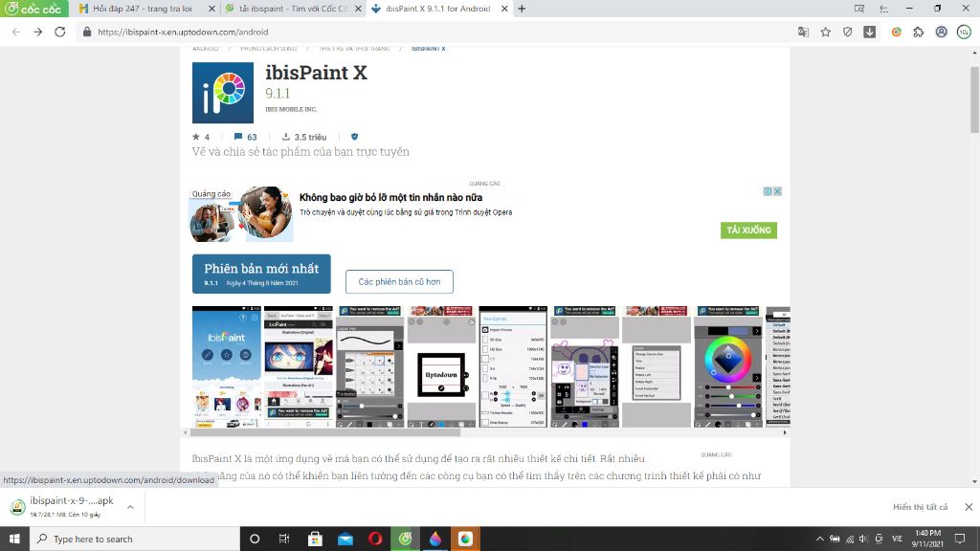Screen dimensions: 980x551
Task: Open the browser downloads icon
Action: pos(869,32)
